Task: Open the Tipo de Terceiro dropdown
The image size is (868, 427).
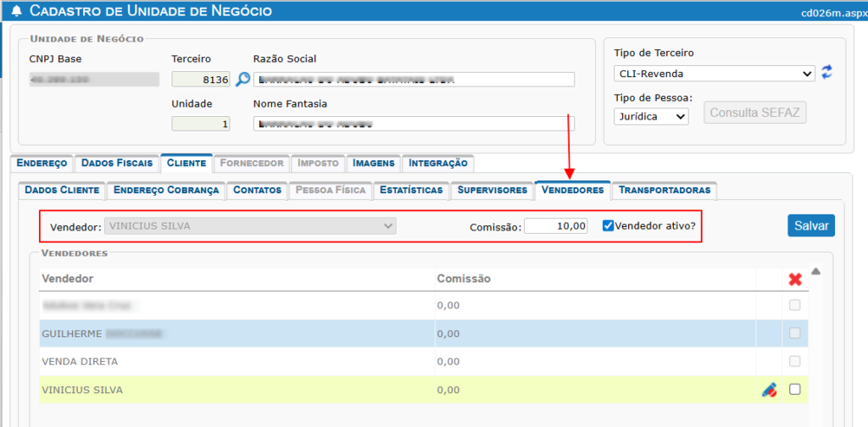Action: coord(714,74)
